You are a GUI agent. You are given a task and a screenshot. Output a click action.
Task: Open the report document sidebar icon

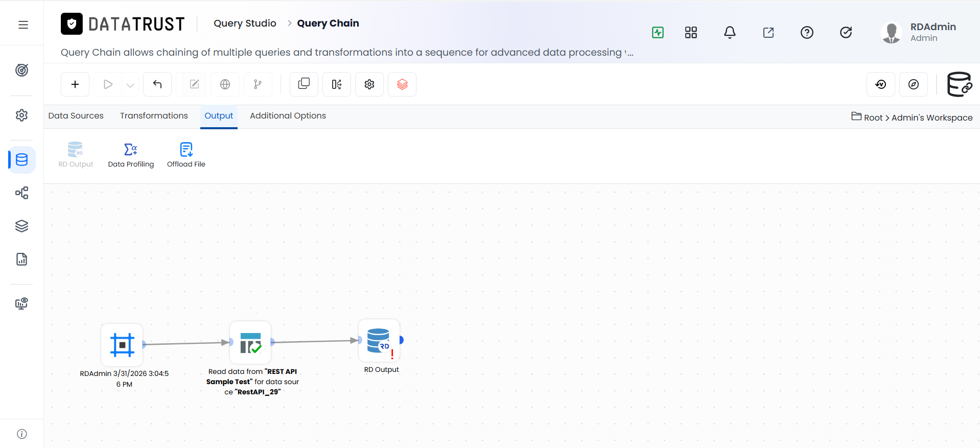click(21, 259)
